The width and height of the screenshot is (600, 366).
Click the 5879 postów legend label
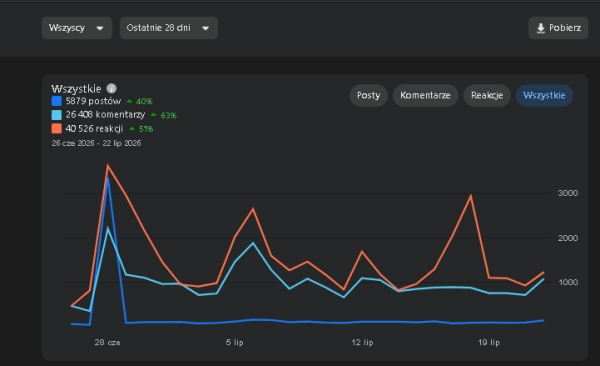point(93,101)
